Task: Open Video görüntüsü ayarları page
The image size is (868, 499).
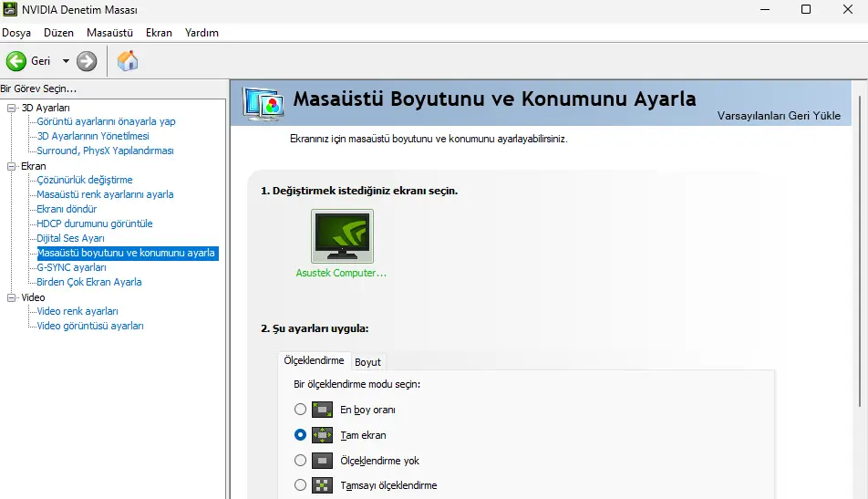Action: pyautogui.click(x=90, y=326)
